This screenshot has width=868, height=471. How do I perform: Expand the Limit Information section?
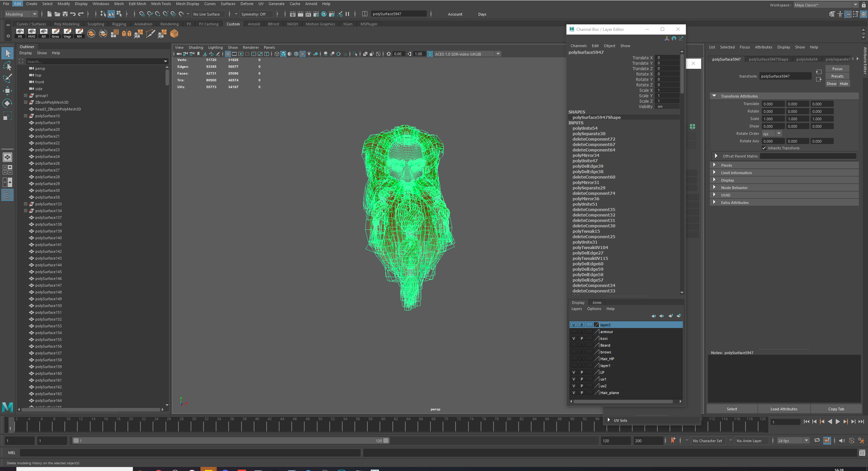click(714, 172)
